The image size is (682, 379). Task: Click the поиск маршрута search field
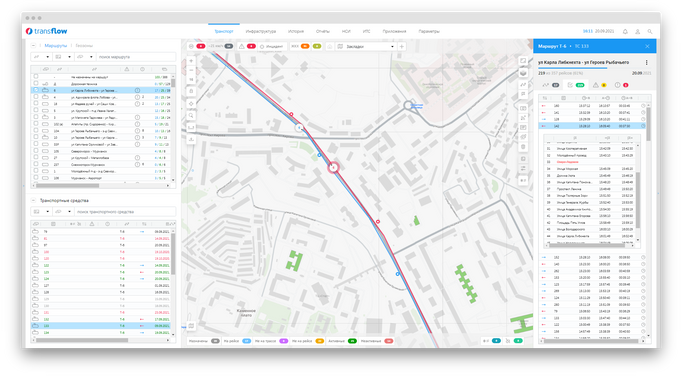(x=136, y=57)
